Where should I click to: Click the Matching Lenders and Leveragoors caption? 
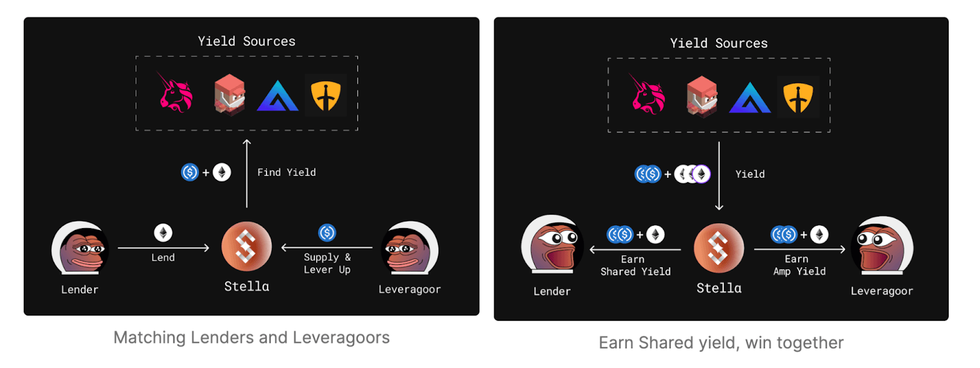[x=252, y=337]
